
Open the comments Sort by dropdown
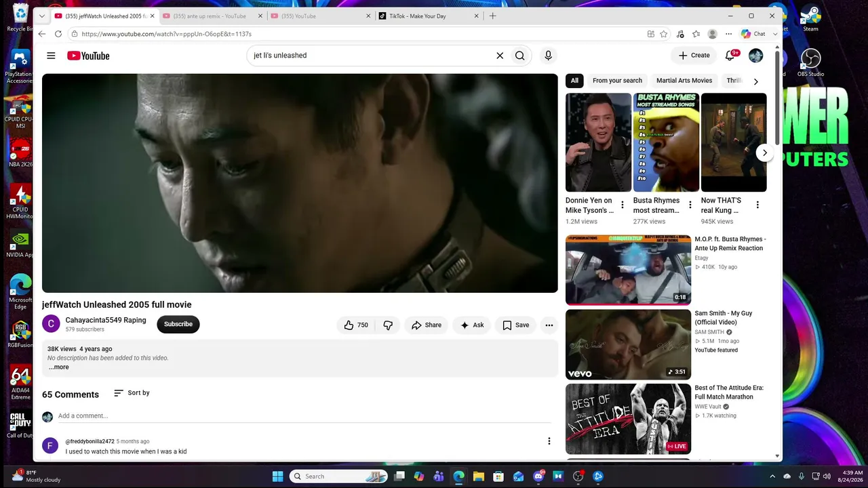pyautogui.click(x=132, y=393)
